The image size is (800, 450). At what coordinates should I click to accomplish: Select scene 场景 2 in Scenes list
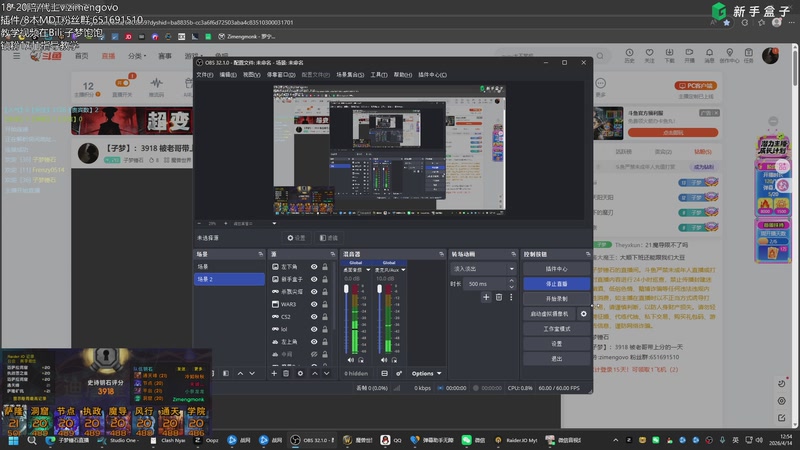pyautogui.click(x=229, y=279)
